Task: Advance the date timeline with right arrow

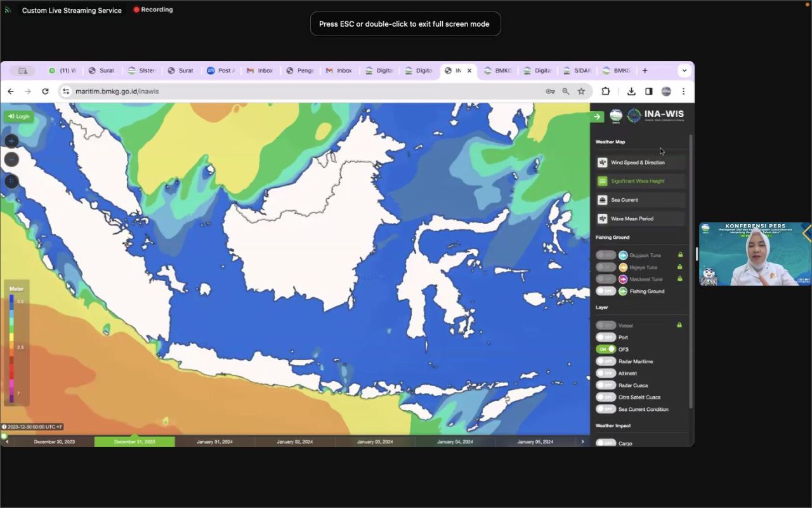Action: (x=582, y=441)
